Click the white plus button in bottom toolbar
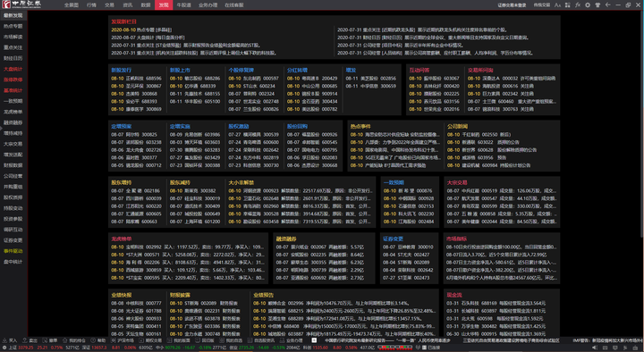Image resolution: width=644 pixels, height=352 pixels. point(314,340)
